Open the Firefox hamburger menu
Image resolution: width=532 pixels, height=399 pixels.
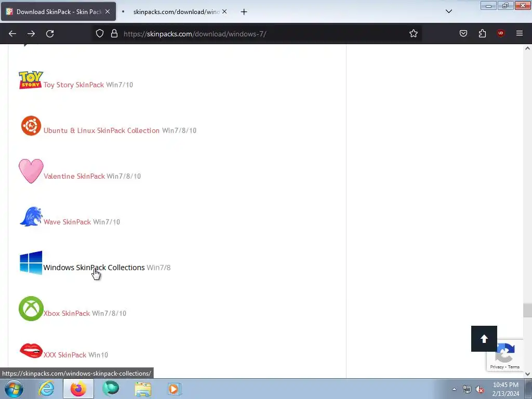coord(520,33)
